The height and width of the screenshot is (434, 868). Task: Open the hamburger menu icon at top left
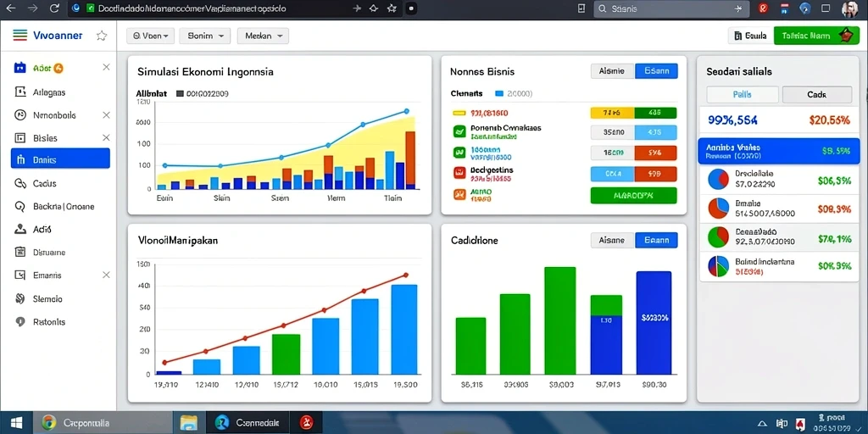(19, 36)
